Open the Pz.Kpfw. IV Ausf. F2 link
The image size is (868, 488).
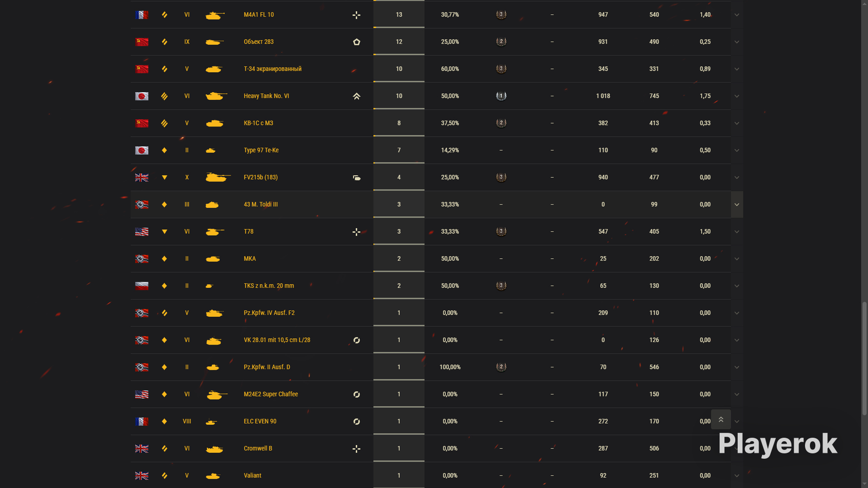click(269, 313)
